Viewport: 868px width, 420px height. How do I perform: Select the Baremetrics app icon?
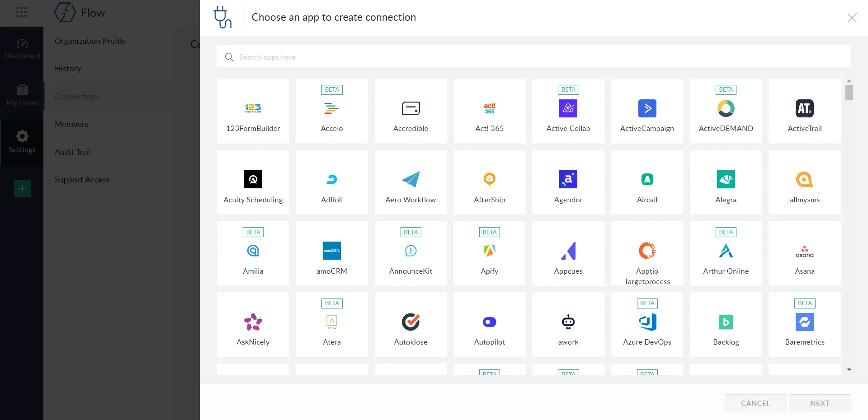(x=805, y=322)
